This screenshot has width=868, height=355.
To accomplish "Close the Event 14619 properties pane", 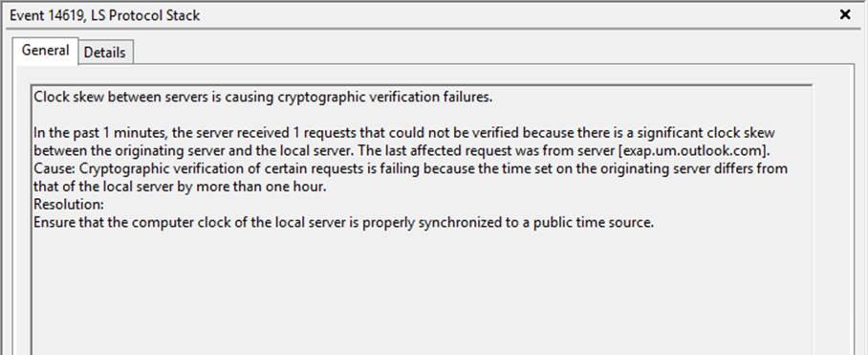I will click(845, 15).
